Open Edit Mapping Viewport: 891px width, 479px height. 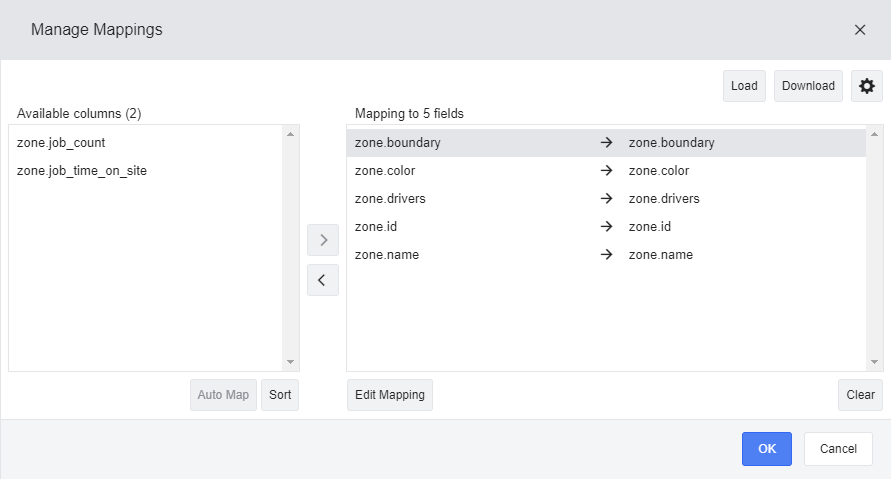[x=390, y=395]
